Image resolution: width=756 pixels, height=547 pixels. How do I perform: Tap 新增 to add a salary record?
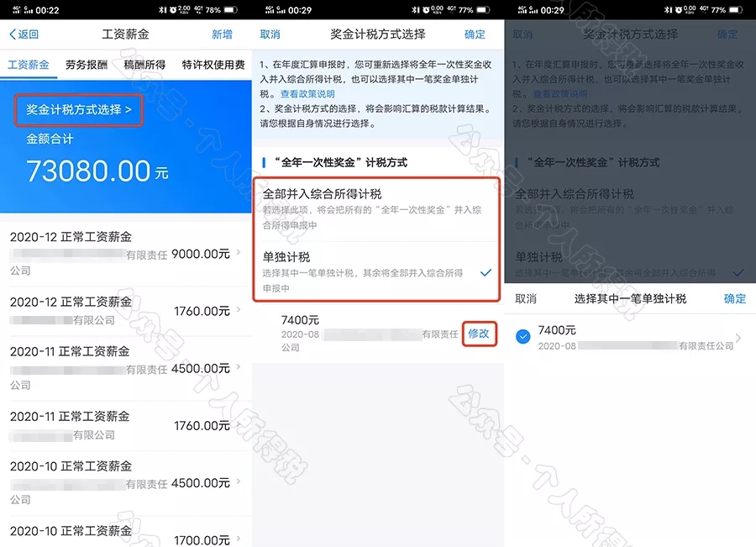coord(222,34)
